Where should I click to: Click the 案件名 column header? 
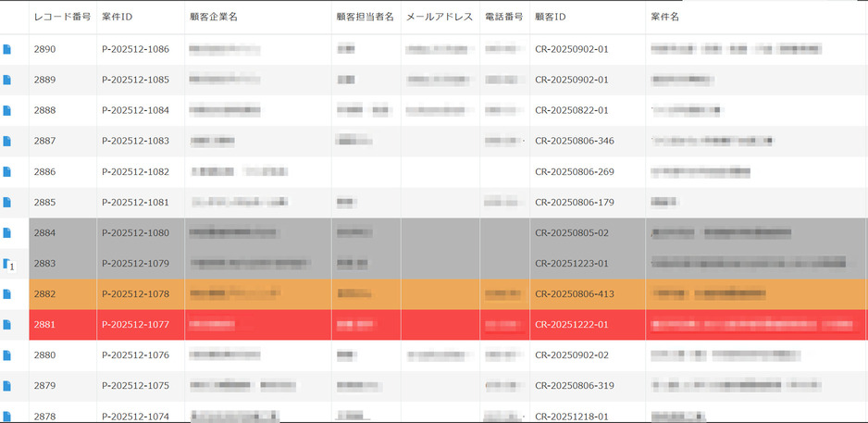click(x=665, y=18)
